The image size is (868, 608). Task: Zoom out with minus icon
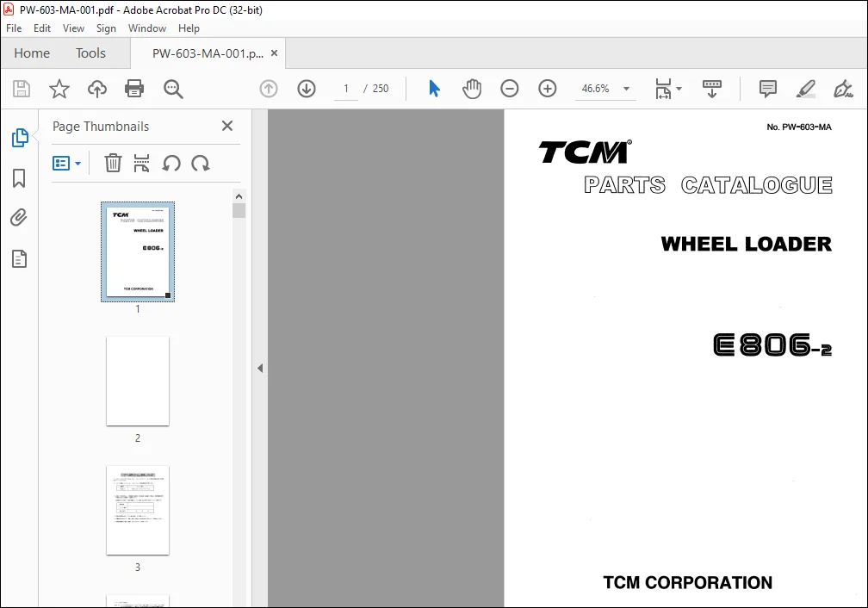coord(509,89)
